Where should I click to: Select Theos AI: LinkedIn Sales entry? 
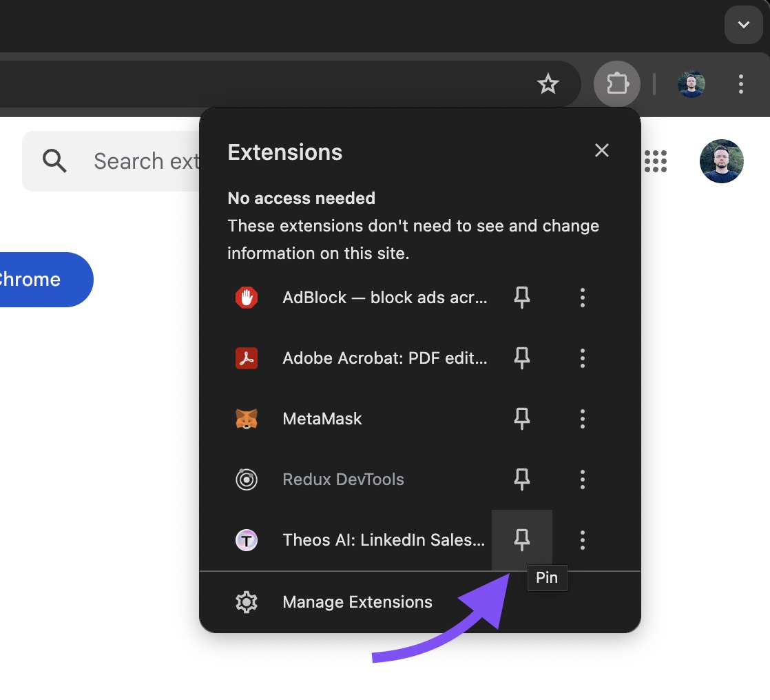point(384,540)
